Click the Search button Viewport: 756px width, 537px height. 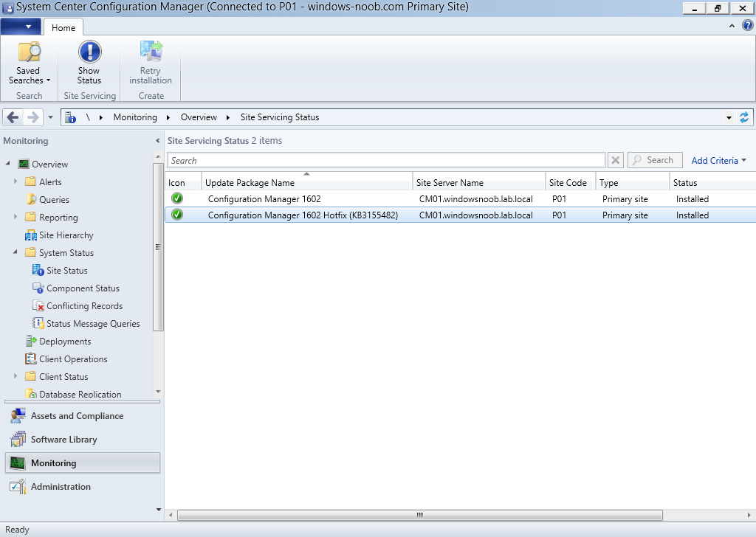[x=655, y=160]
